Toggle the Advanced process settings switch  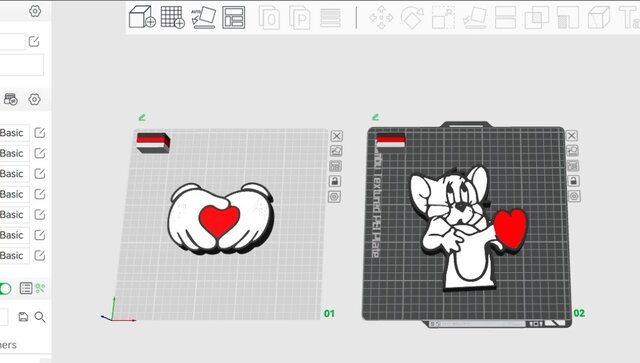[x=5, y=289]
